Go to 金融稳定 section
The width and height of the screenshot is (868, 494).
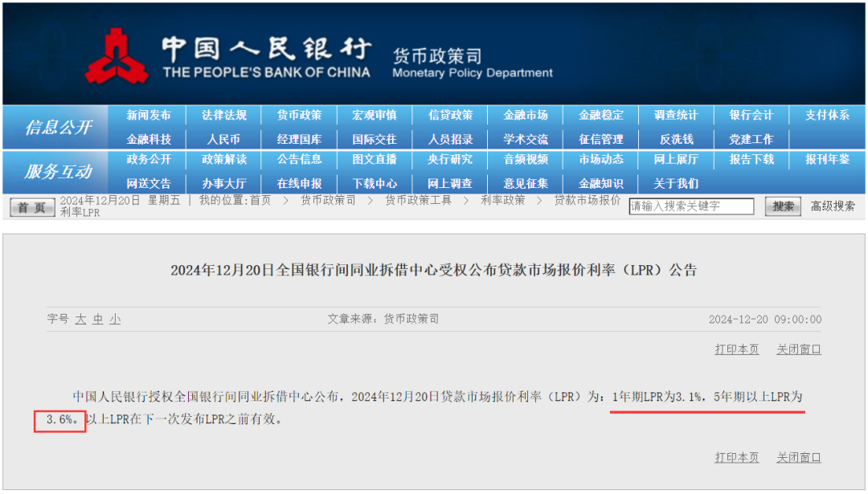click(600, 115)
